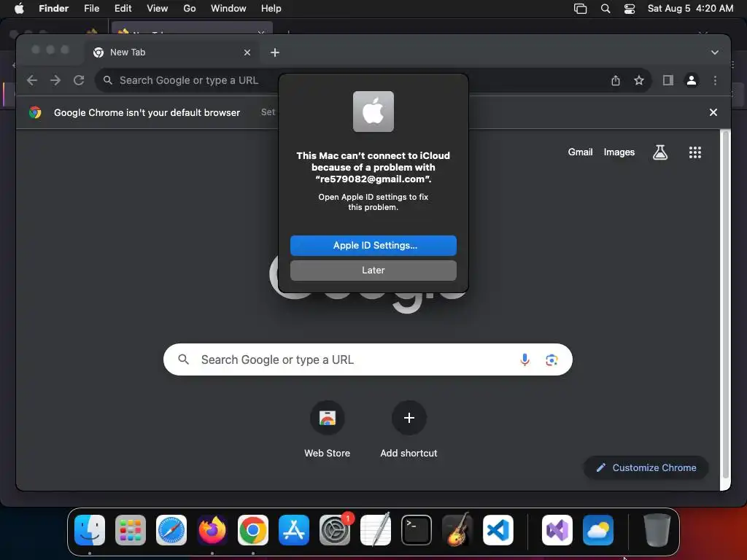Open Visual Studio from the Dock
This screenshot has height=560, width=747.
click(x=557, y=530)
